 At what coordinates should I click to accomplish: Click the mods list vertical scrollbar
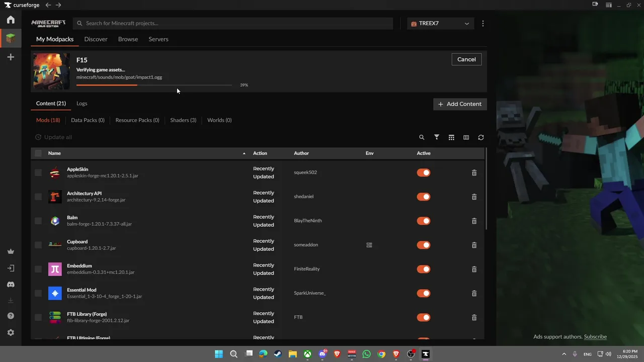coord(486,189)
